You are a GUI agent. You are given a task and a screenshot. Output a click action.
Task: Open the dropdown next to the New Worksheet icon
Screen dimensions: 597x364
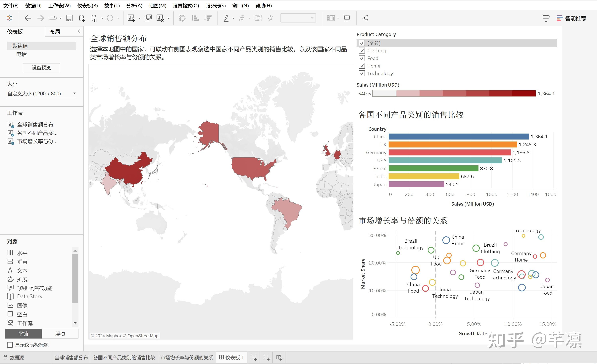click(x=140, y=18)
